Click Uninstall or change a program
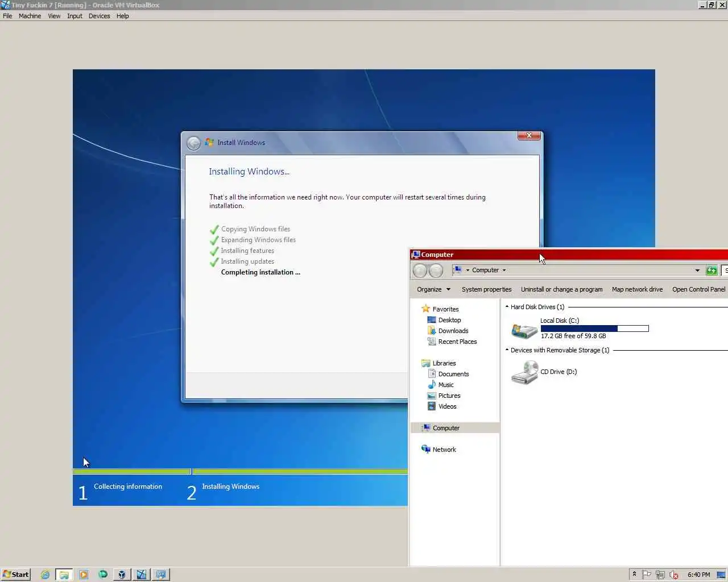 (561, 289)
